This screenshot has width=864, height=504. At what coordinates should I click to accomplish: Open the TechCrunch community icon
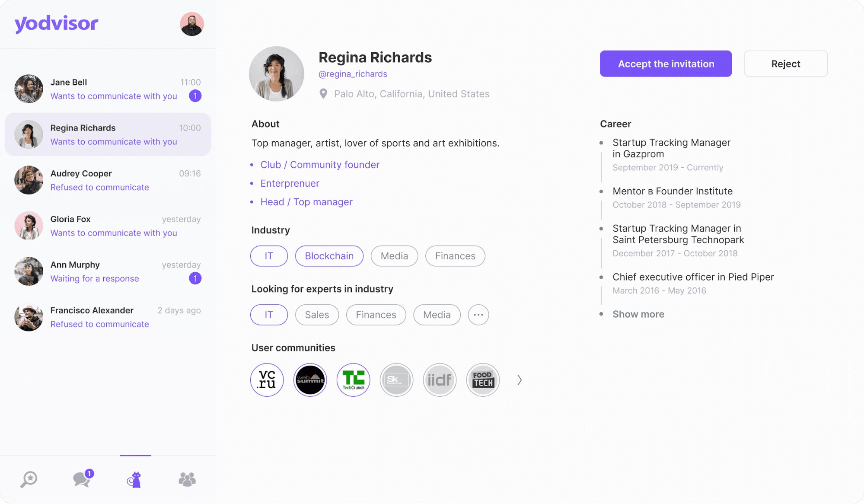tap(354, 380)
